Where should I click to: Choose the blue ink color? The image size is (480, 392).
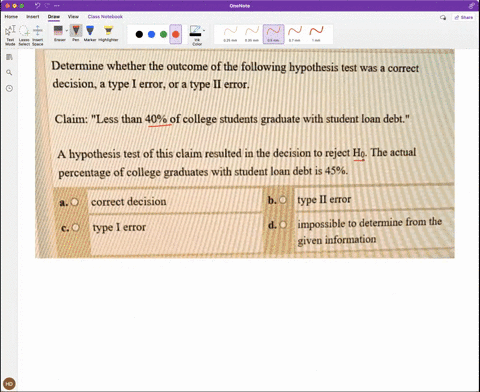(151, 34)
